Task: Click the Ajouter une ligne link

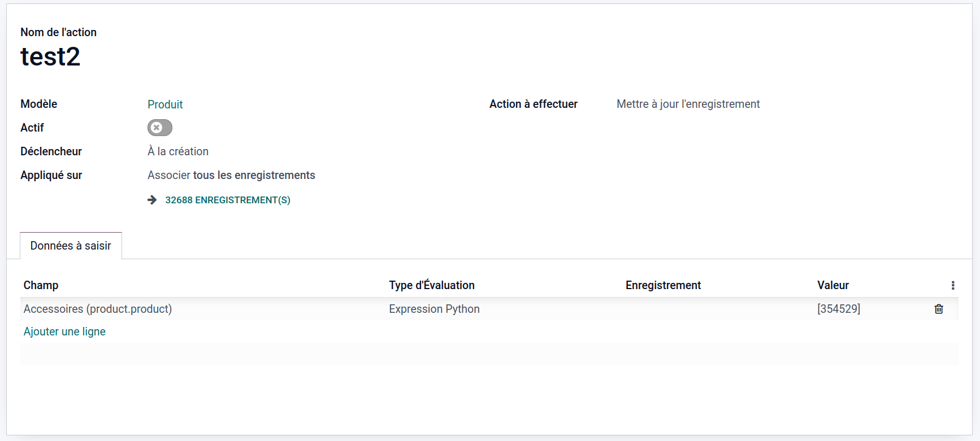Action: tap(64, 331)
